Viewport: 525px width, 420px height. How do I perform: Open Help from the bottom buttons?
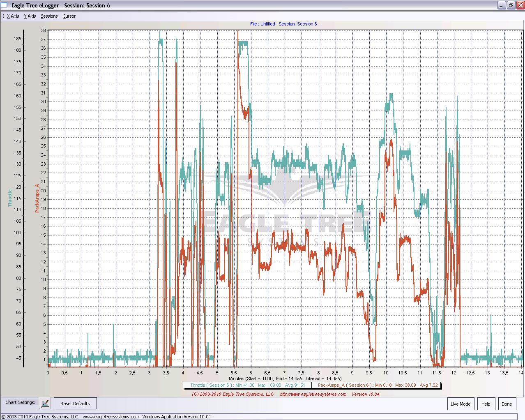pyautogui.click(x=486, y=404)
